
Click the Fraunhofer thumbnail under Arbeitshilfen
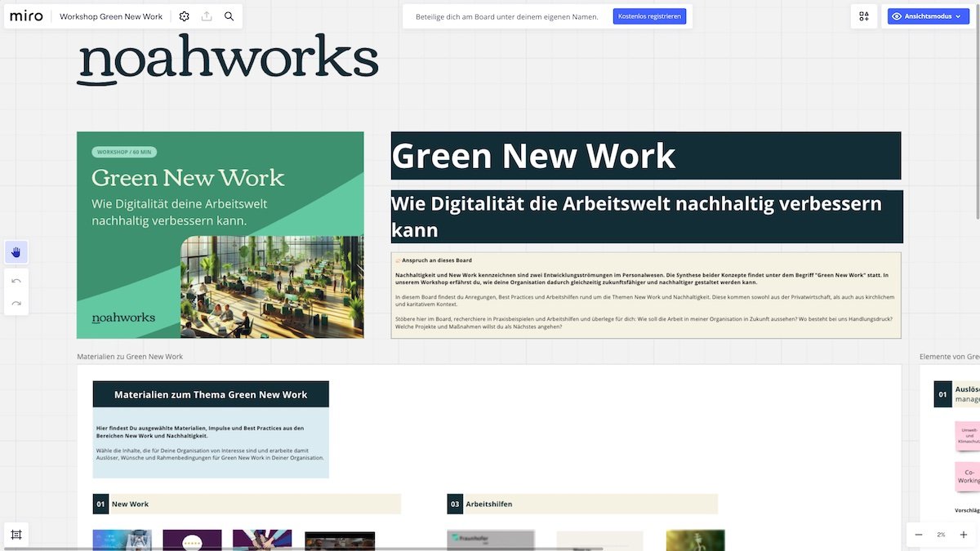pos(491,540)
